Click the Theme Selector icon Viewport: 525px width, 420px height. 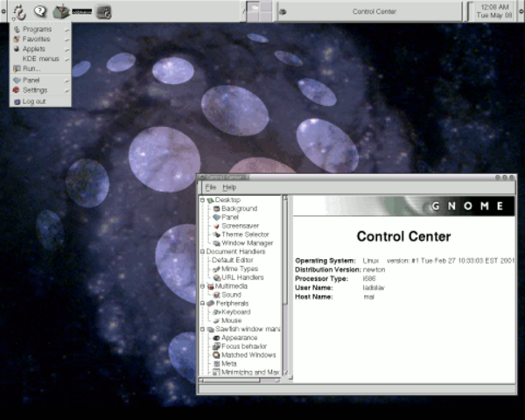[217, 234]
